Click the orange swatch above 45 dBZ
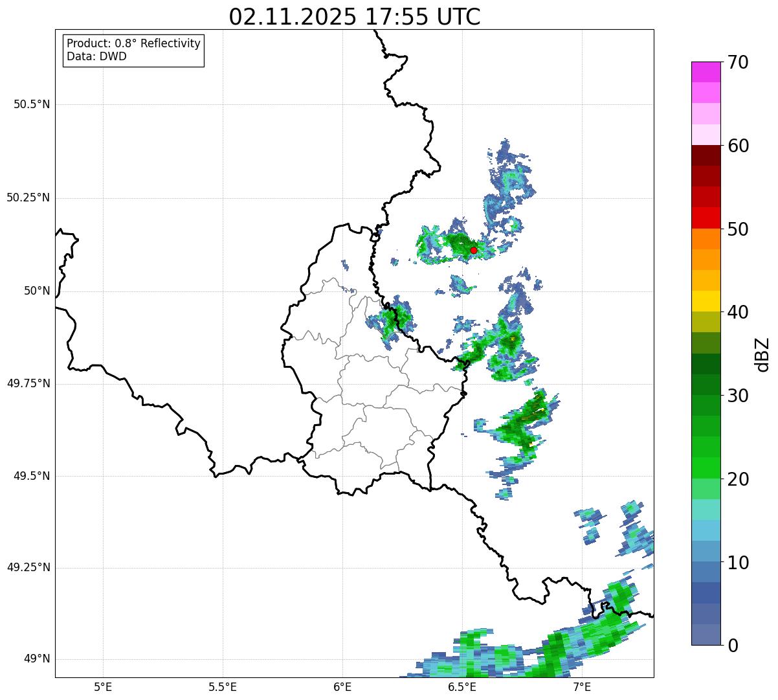Viewport: 778px width, 700px height. (706, 260)
